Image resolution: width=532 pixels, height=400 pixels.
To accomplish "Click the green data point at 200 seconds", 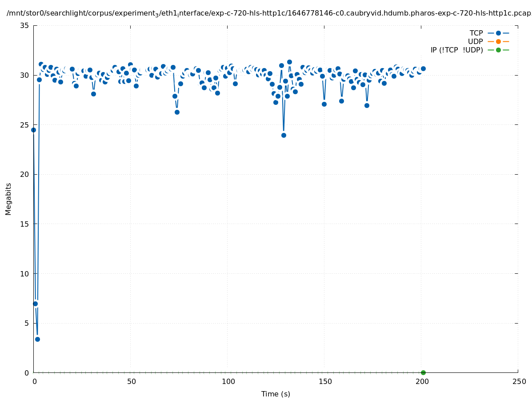I will [x=423, y=372].
